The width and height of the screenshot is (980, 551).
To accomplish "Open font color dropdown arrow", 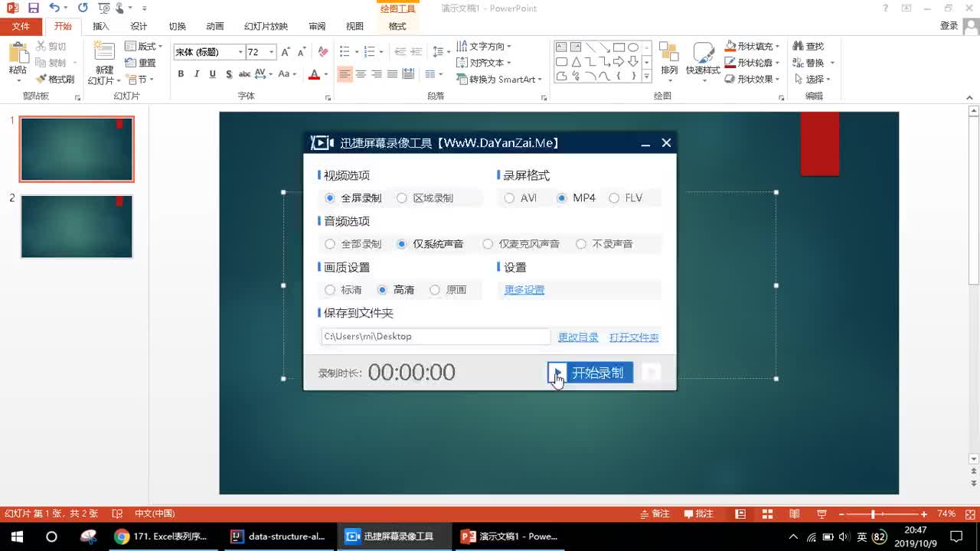I will 325,74.
